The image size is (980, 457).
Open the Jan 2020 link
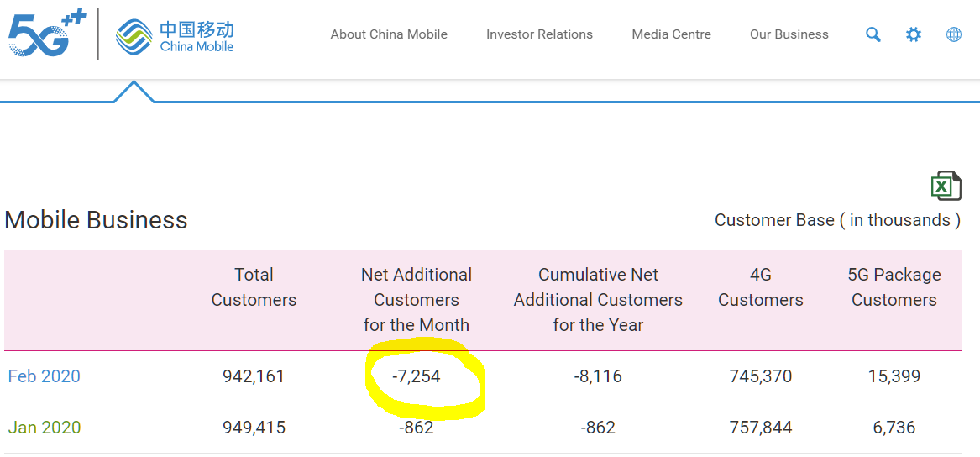pyautogui.click(x=44, y=428)
